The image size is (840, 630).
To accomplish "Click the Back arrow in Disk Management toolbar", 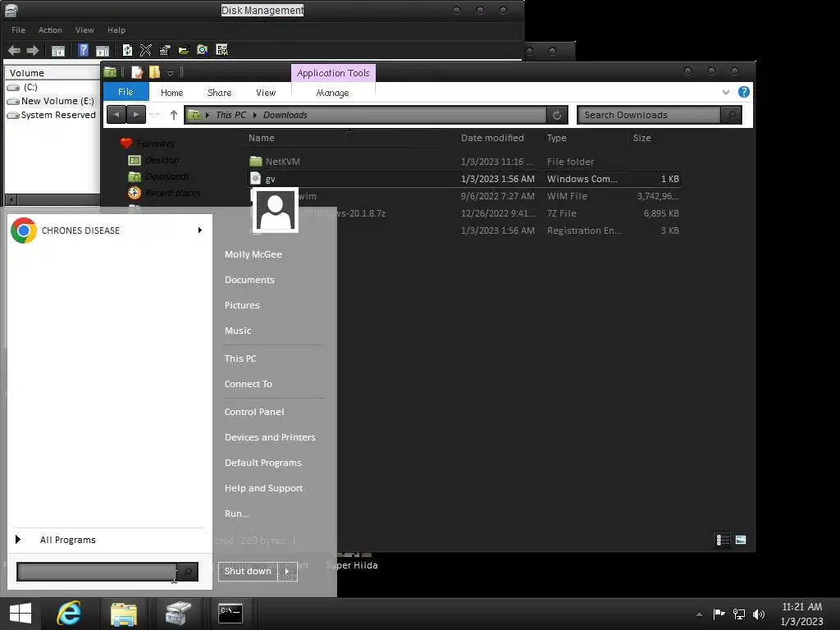I will (x=14, y=50).
